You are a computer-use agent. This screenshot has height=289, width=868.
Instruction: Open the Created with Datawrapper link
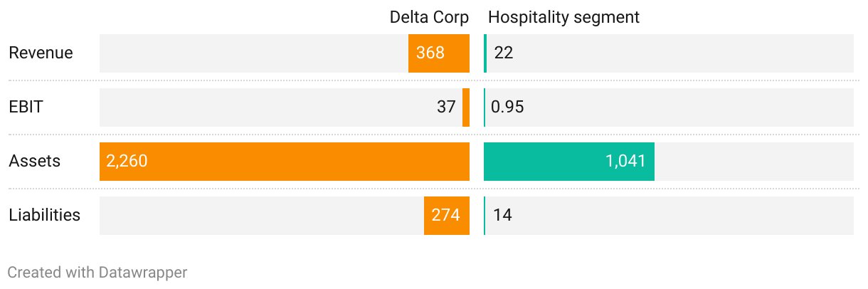click(97, 272)
